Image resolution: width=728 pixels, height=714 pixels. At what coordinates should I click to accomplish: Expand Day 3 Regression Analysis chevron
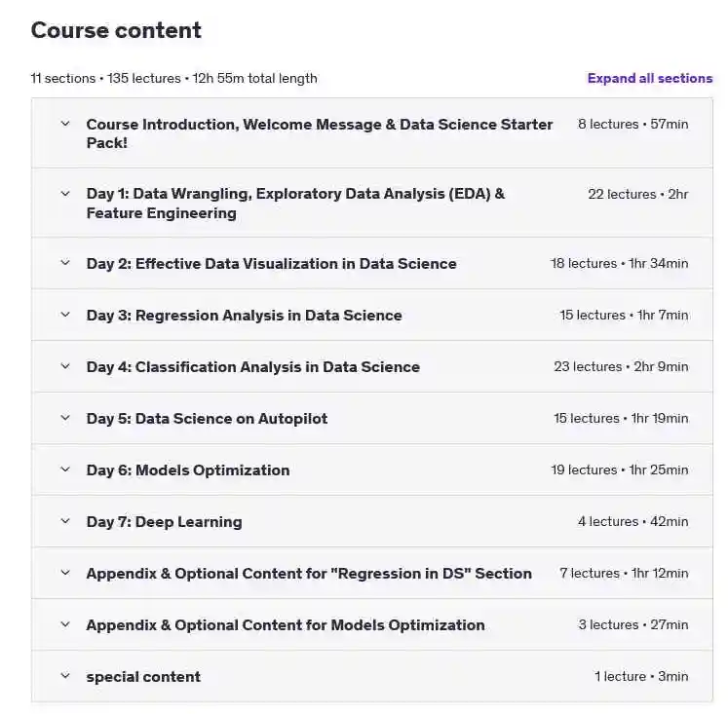(x=65, y=314)
